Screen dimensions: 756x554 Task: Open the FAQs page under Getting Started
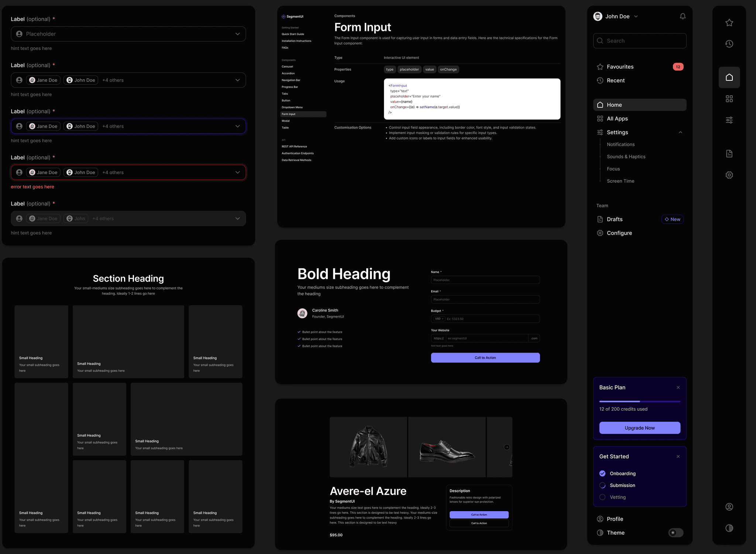pyautogui.click(x=285, y=48)
